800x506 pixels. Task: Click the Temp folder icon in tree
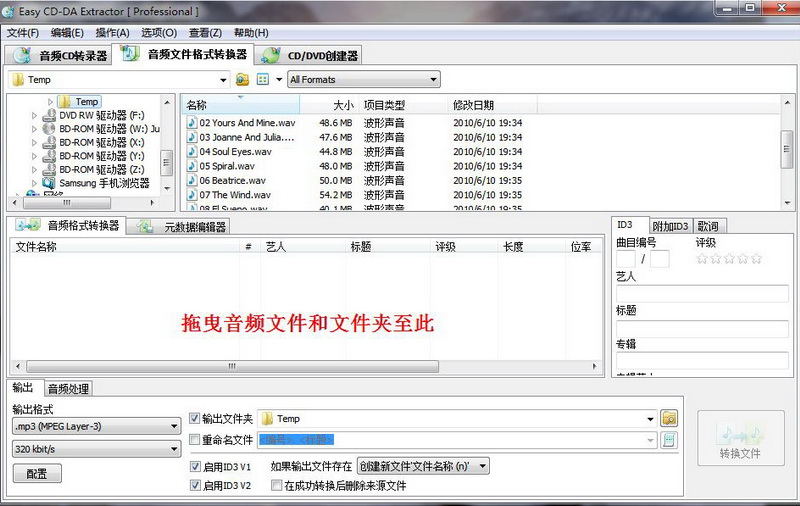pos(64,102)
